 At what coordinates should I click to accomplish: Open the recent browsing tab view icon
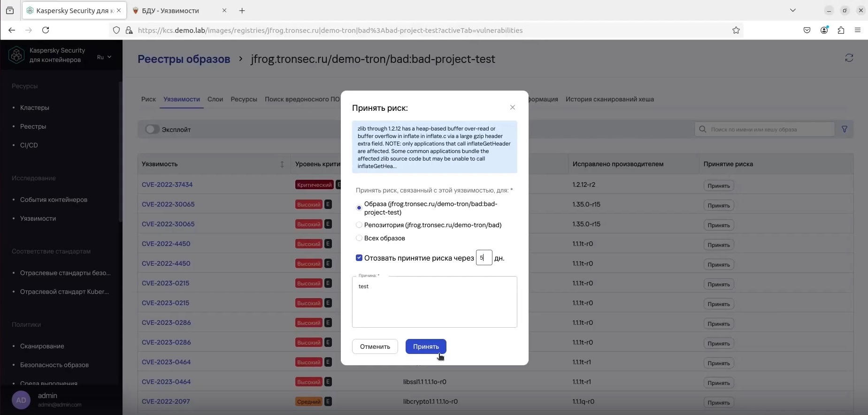point(10,10)
